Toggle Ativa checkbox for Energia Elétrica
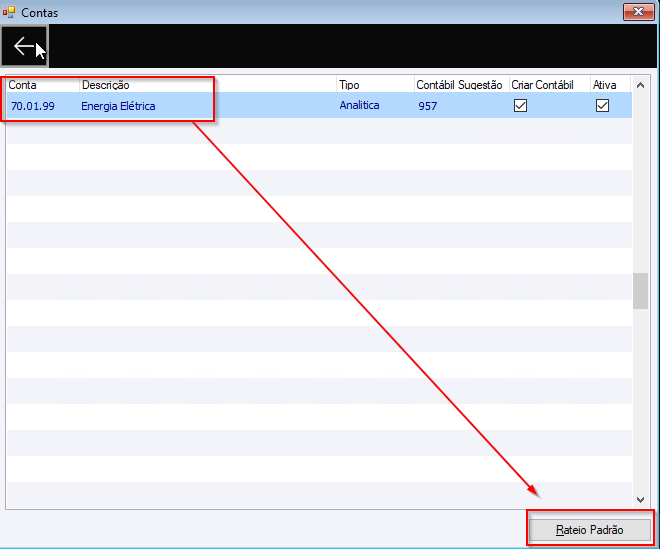 coord(602,105)
